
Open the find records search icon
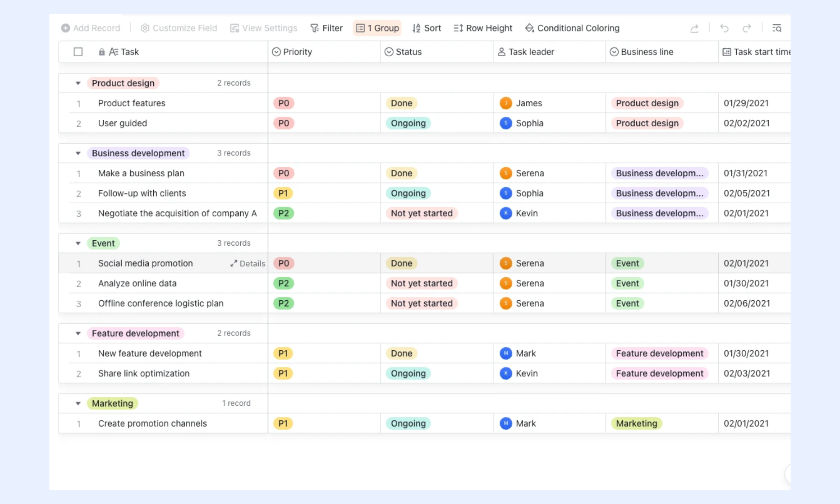[777, 28]
